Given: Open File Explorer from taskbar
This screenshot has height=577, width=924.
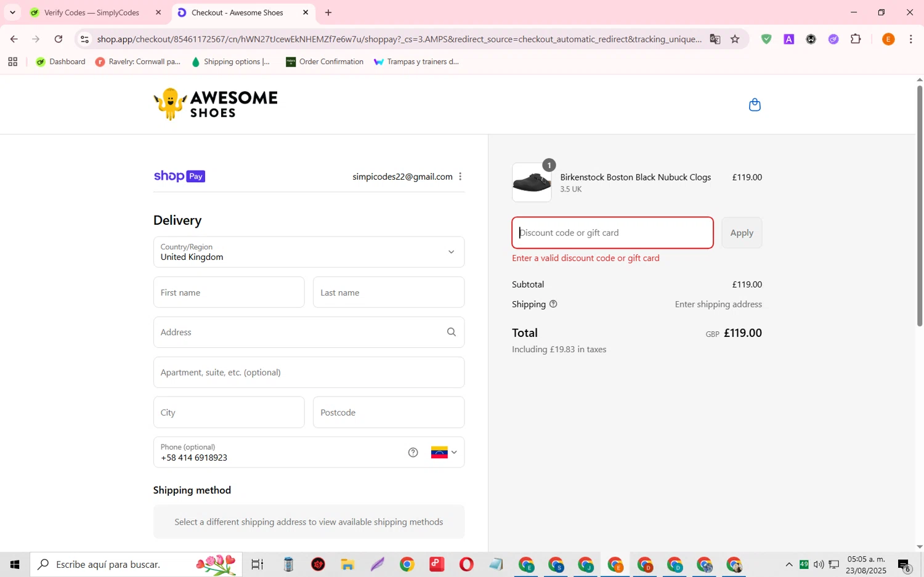Looking at the screenshot, I should point(347,564).
